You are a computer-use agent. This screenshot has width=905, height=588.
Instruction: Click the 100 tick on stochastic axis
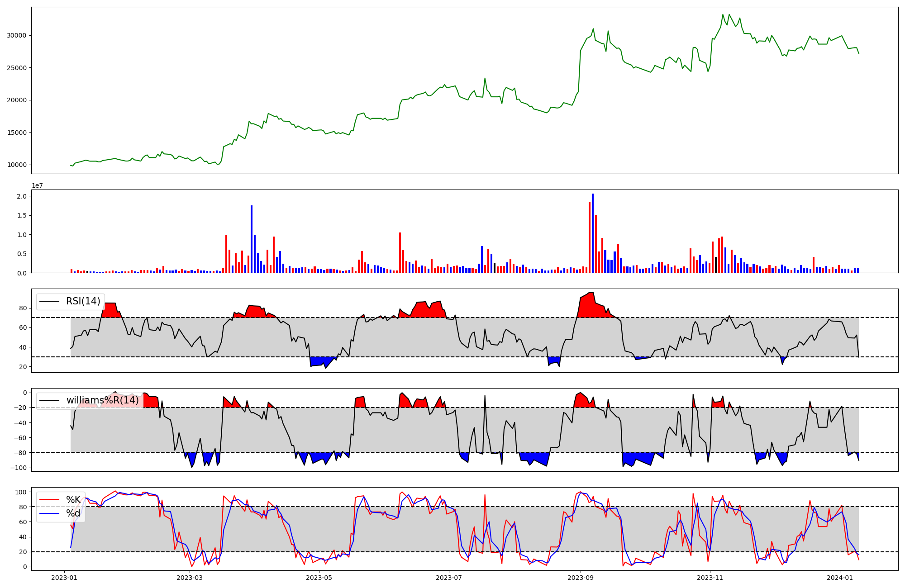tap(21, 492)
